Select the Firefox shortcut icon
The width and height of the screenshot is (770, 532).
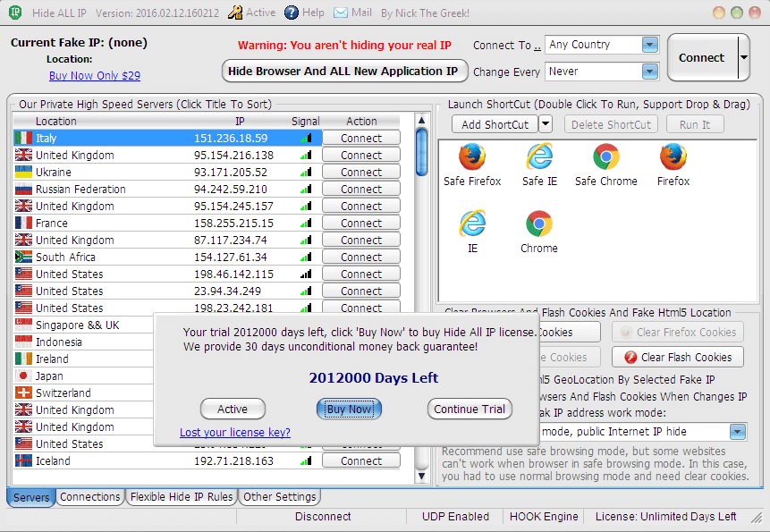click(x=673, y=157)
